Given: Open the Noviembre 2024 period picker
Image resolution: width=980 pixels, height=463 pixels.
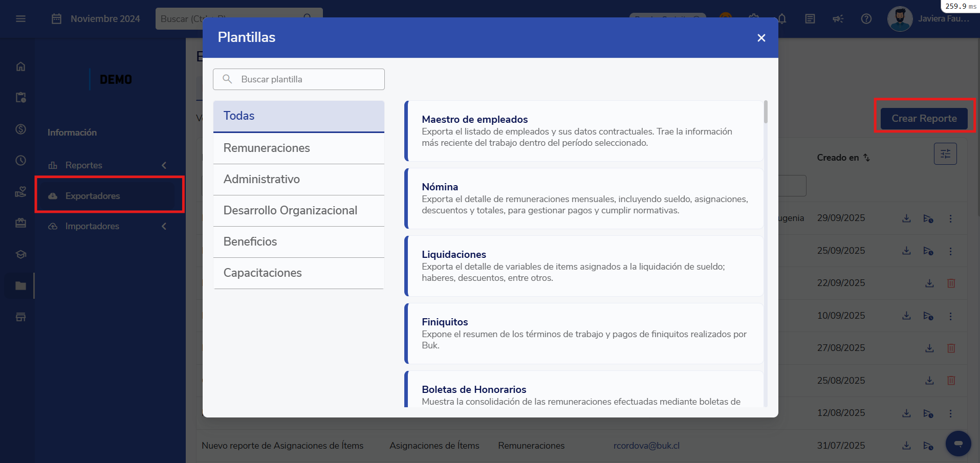Looking at the screenshot, I should (96, 19).
